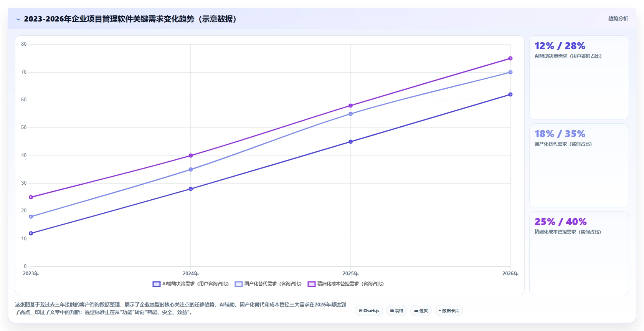Click the 2026年 x-axis label
This screenshot has height=331, width=644.
pyautogui.click(x=510, y=273)
